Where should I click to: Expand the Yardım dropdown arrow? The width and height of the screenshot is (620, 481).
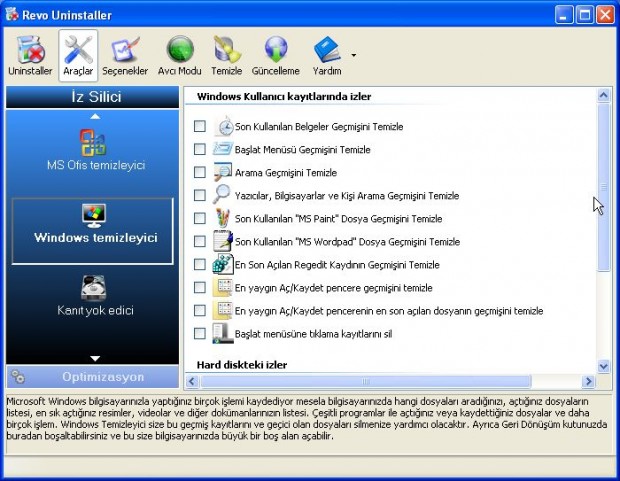353,55
